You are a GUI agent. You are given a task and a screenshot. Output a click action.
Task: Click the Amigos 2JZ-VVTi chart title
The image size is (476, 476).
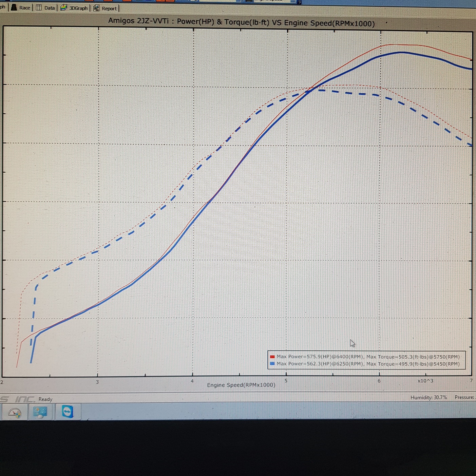click(241, 22)
